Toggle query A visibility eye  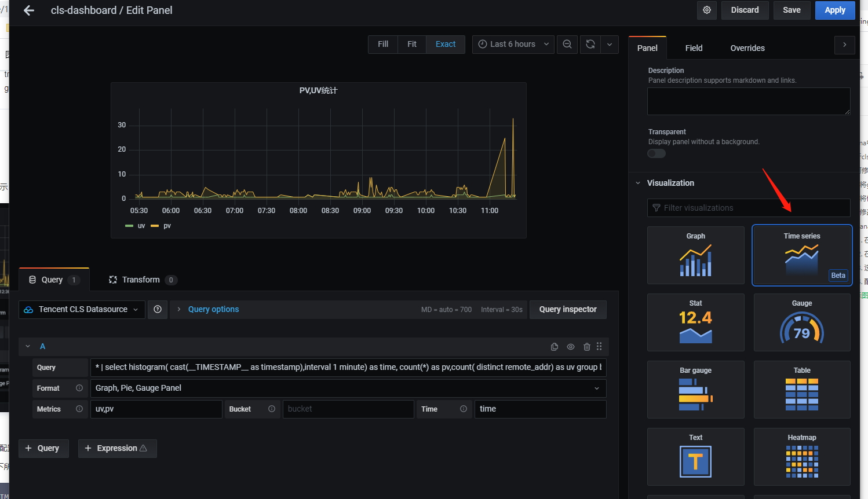(571, 347)
